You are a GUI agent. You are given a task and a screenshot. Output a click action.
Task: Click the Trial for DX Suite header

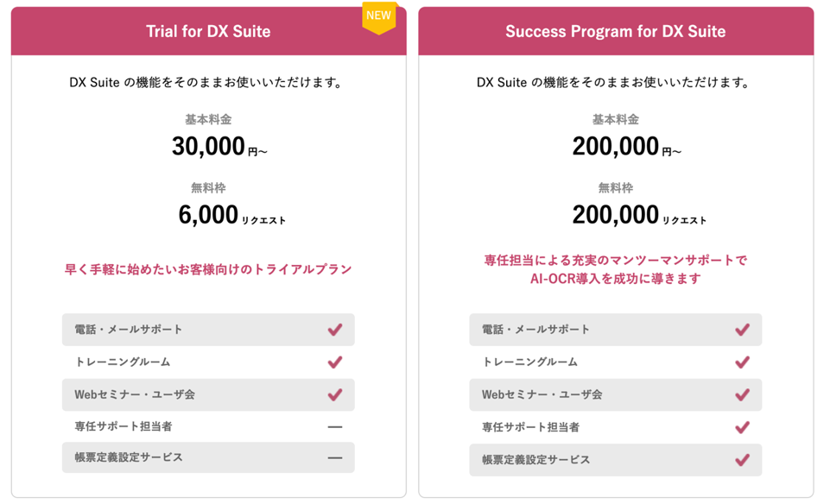[x=208, y=32]
